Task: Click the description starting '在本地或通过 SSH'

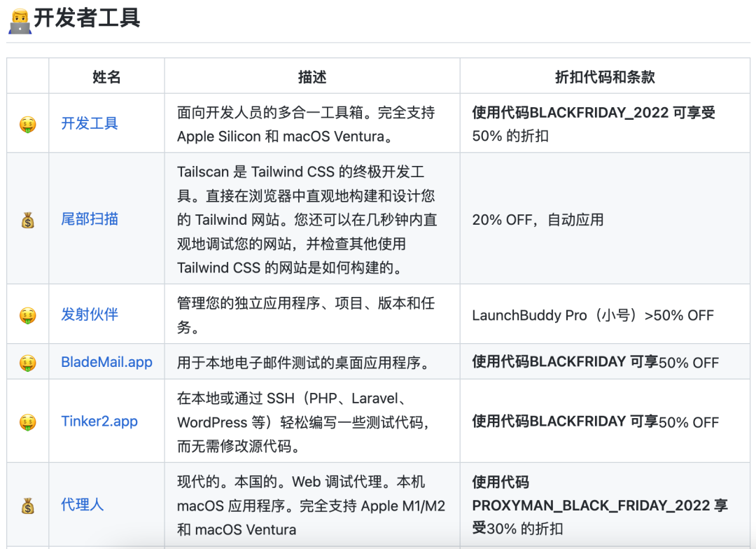Action: pyautogui.click(x=304, y=422)
